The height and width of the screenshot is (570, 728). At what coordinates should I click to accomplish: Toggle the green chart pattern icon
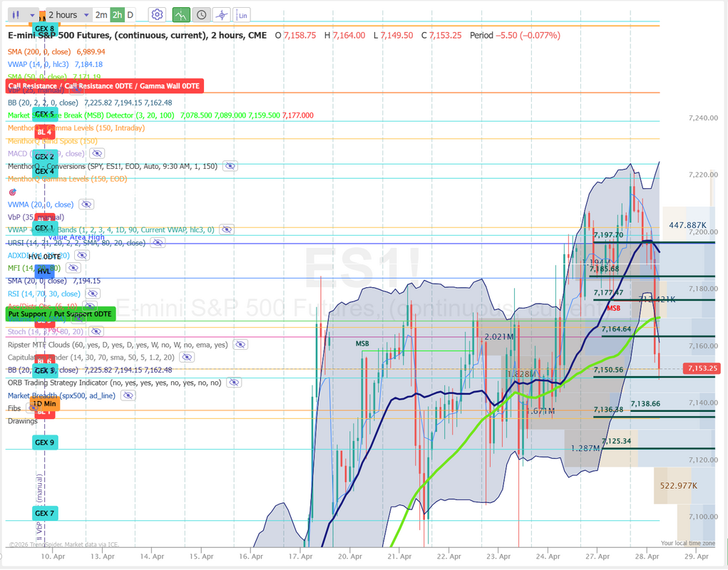tap(181, 15)
